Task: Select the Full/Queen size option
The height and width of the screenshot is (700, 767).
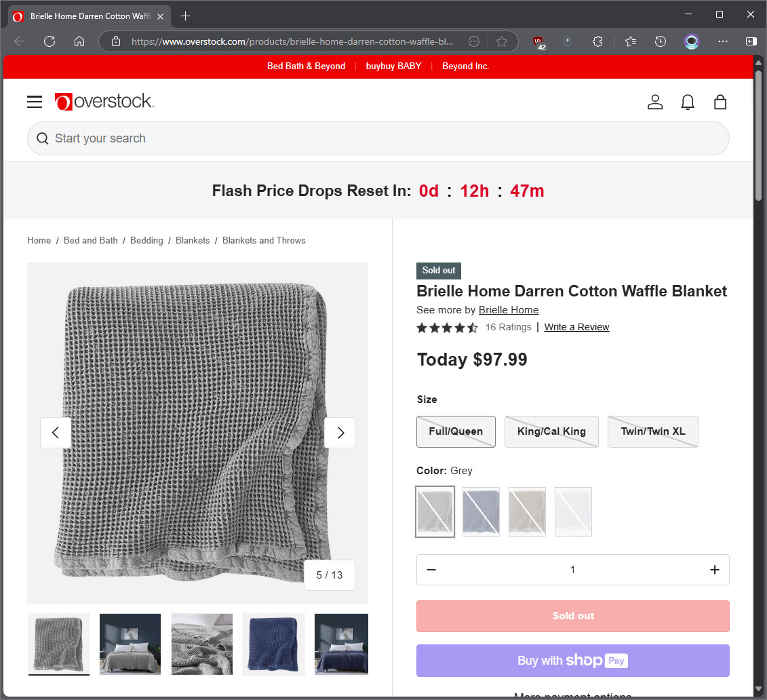Action: coord(456,431)
